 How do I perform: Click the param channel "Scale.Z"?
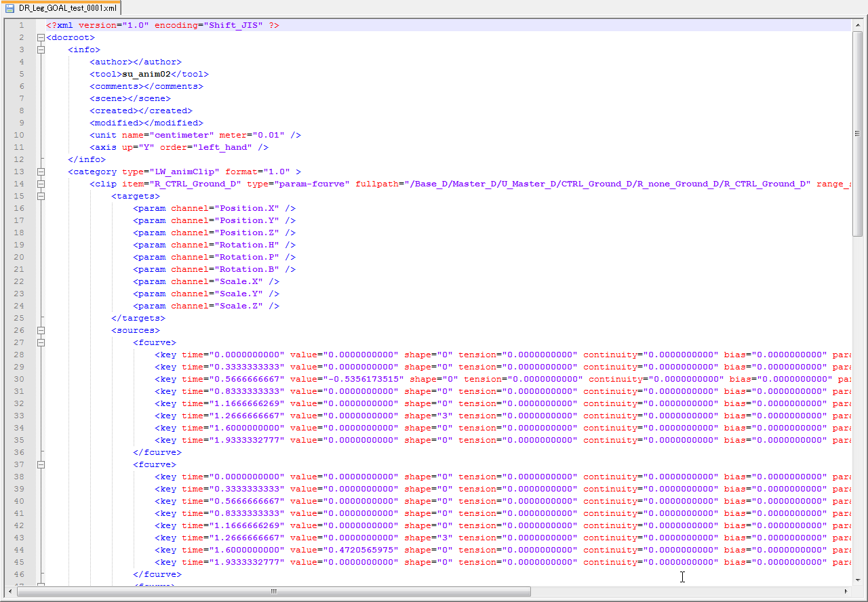pyautogui.click(x=239, y=306)
